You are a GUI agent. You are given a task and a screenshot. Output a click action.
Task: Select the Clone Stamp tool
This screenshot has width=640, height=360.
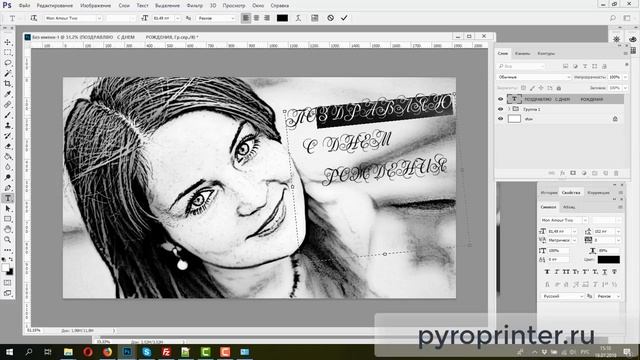tap(8, 125)
